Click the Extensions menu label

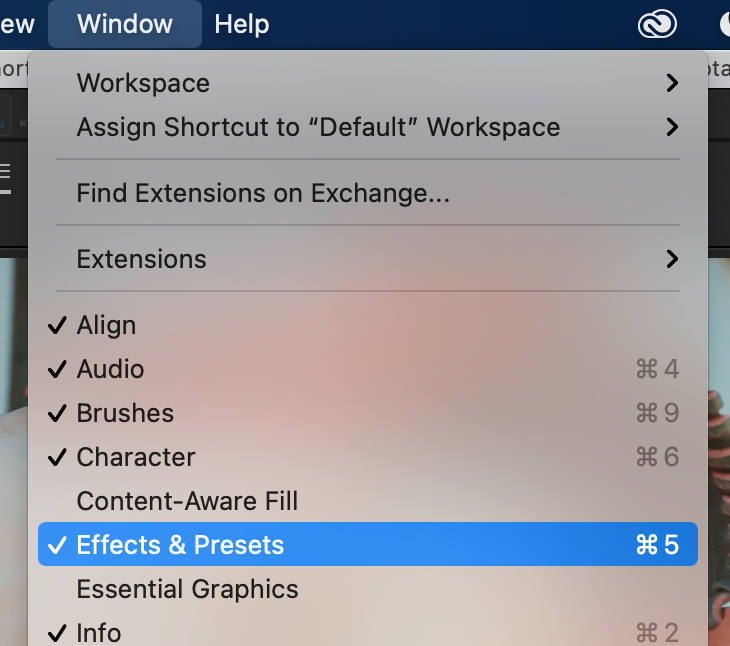click(x=142, y=259)
